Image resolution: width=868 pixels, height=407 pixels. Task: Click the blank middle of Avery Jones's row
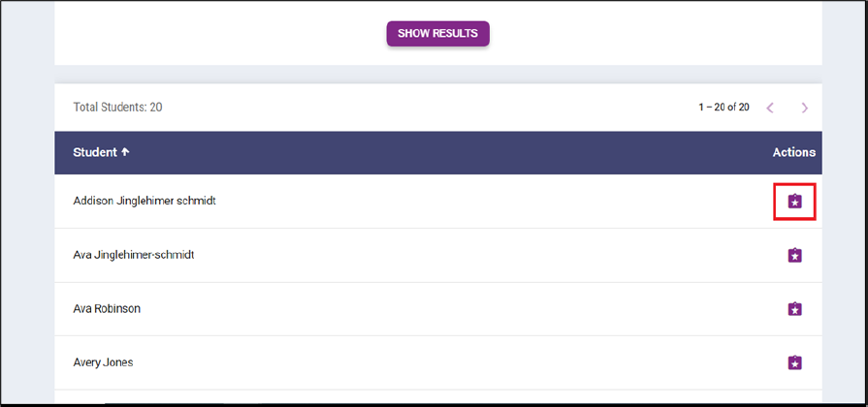[x=436, y=362]
